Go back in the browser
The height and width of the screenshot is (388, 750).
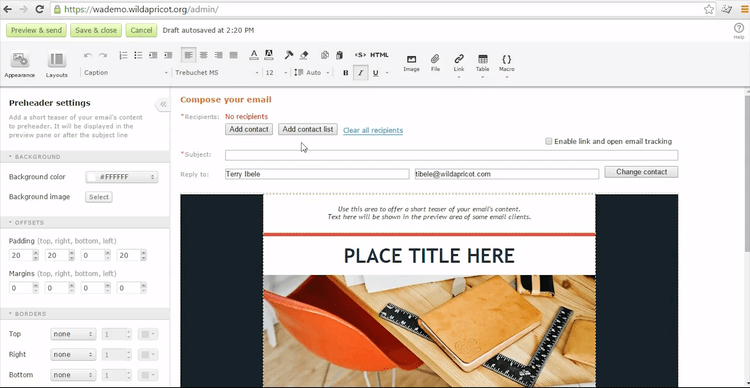8,9
